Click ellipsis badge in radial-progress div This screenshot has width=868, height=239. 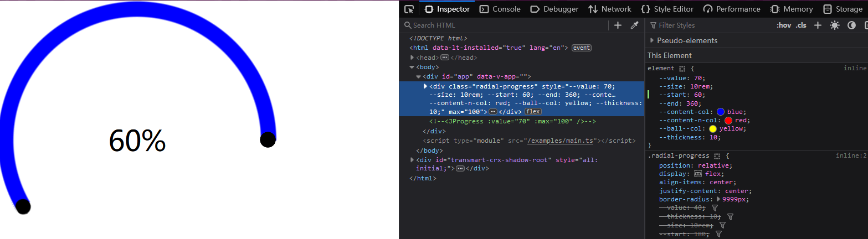[493, 112]
